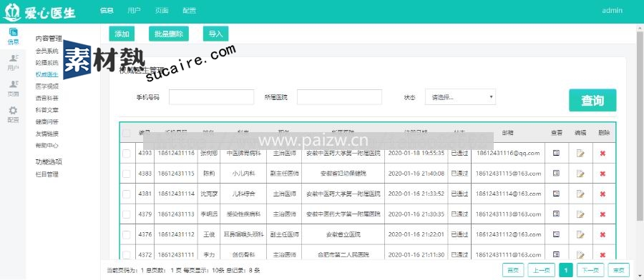Check the box for row 4379
The width and height of the screenshot is (644, 280).
click(127, 214)
